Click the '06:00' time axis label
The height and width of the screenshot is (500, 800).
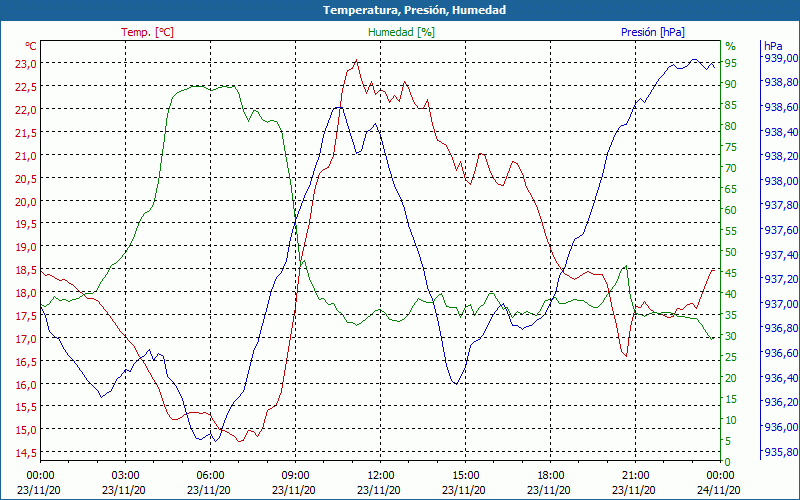point(210,476)
